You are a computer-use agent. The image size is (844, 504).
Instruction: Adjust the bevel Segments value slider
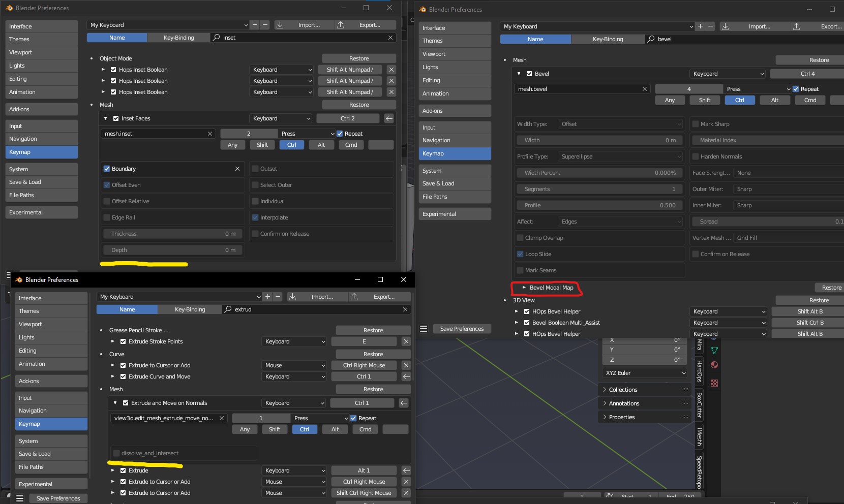(600, 189)
